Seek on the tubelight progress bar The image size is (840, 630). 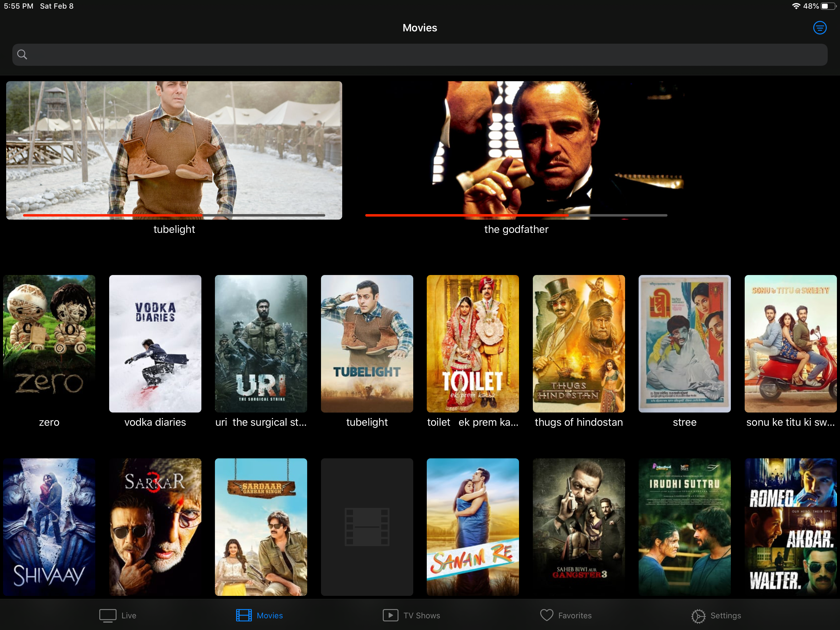tap(174, 215)
